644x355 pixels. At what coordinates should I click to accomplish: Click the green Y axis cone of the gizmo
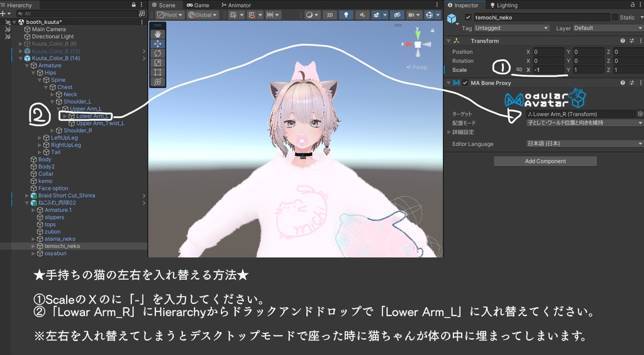(418, 34)
